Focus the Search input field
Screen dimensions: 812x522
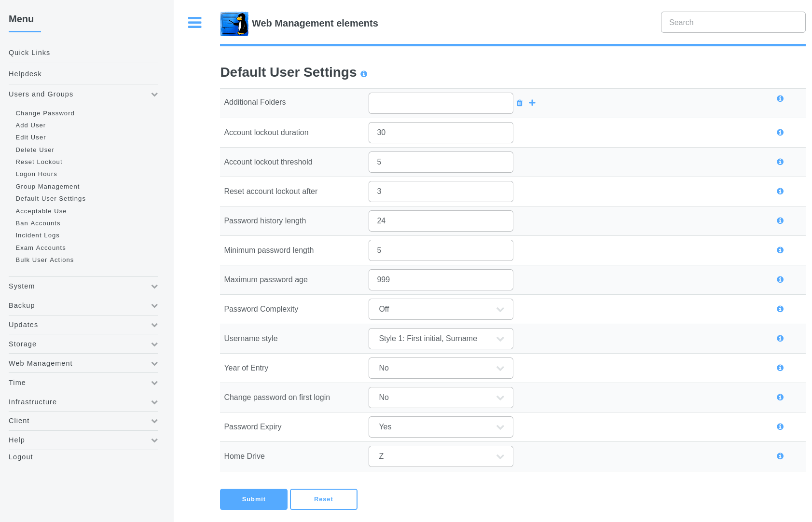733,22
